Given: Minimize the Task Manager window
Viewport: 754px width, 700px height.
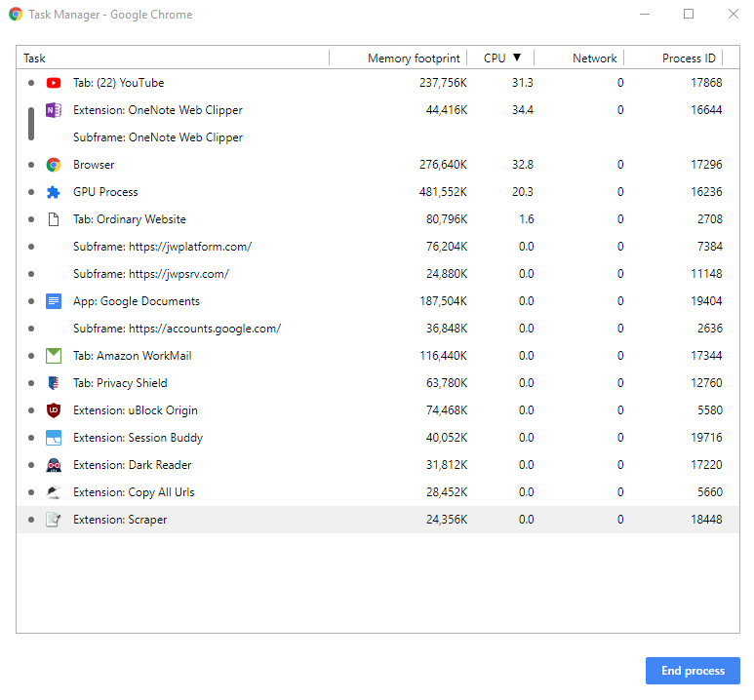Looking at the screenshot, I should pyautogui.click(x=645, y=14).
